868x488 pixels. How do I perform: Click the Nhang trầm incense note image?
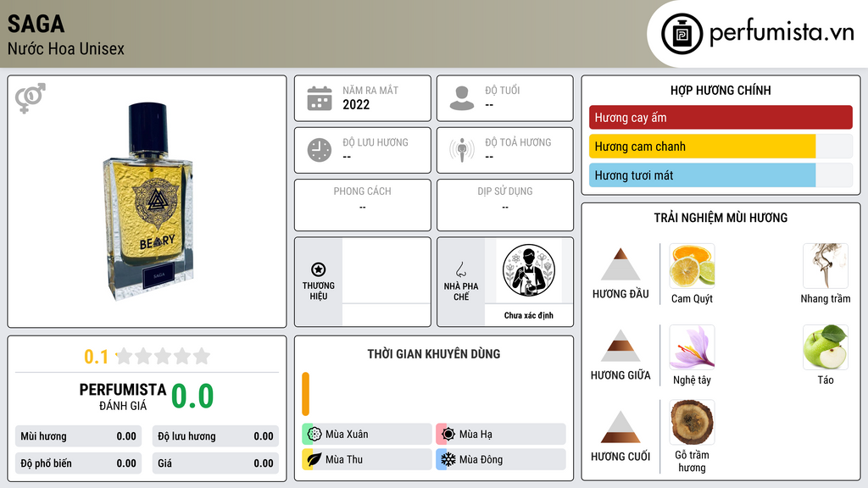826,266
